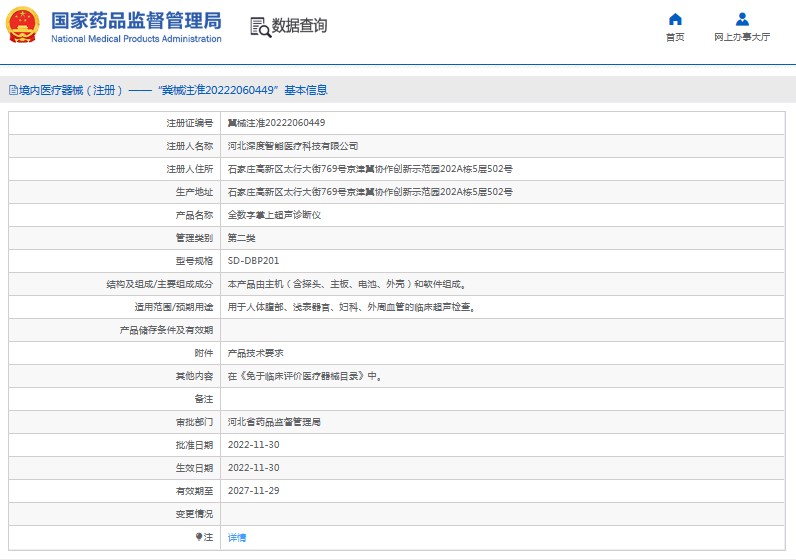
Task: Click the 注册人名称 row label
Action: 189,146
